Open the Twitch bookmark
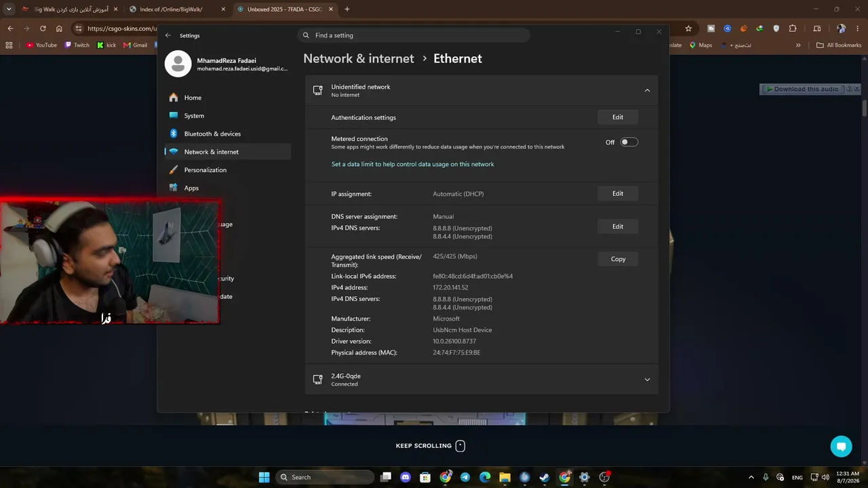The height and width of the screenshot is (488, 868). click(77, 45)
